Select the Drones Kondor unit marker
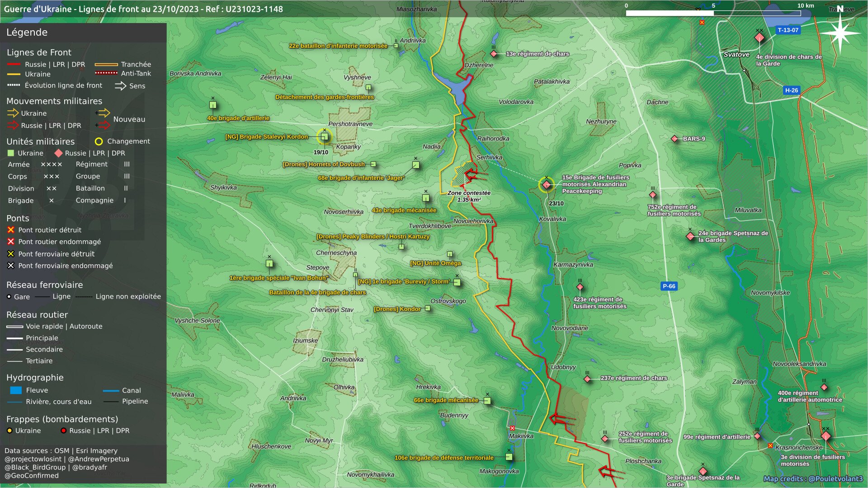This screenshot has width=868, height=488. click(x=427, y=309)
